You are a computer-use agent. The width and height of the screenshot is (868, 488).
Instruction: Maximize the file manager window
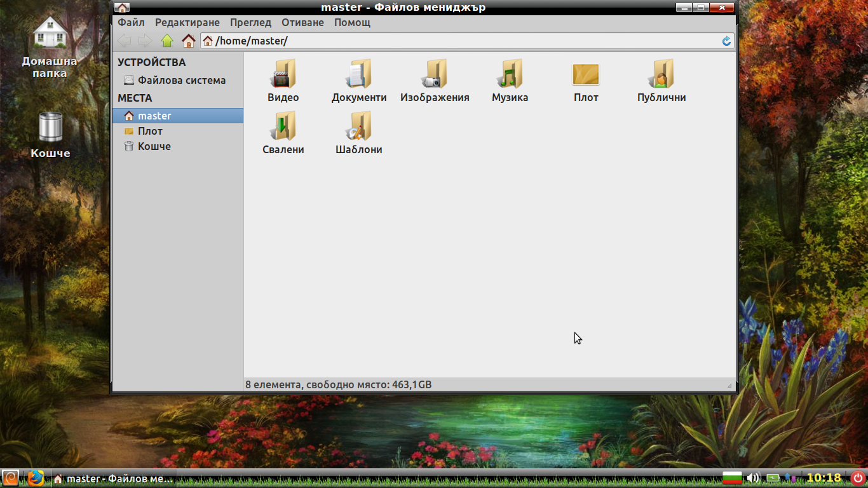pyautogui.click(x=701, y=8)
